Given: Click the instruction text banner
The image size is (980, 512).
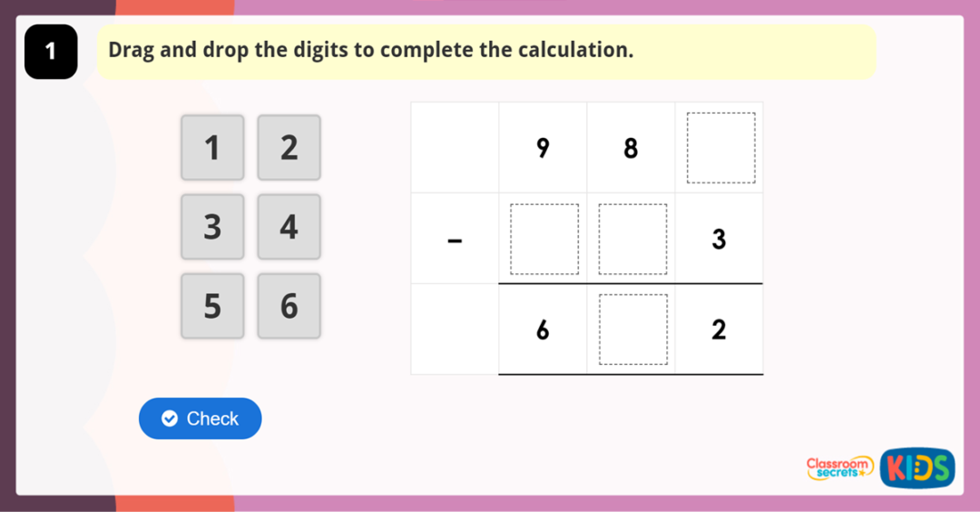Looking at the screenshot, I should [x=485, y=51].
